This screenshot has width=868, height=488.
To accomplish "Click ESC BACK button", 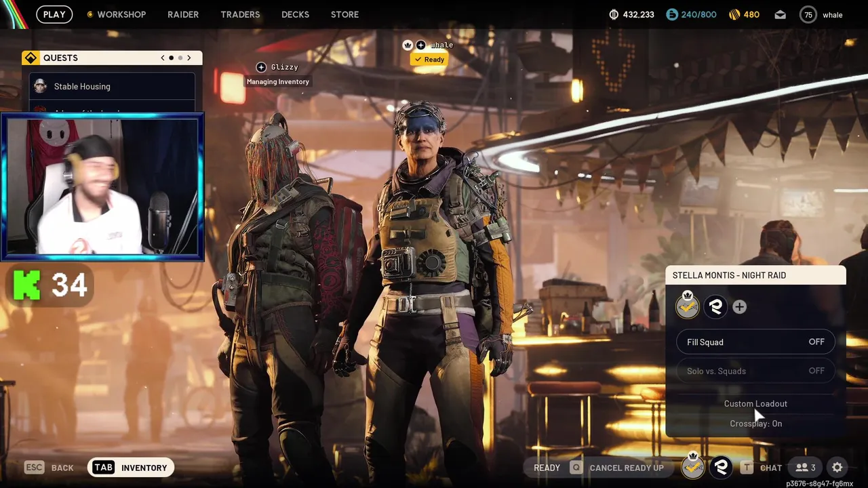I will coord(49,468).
